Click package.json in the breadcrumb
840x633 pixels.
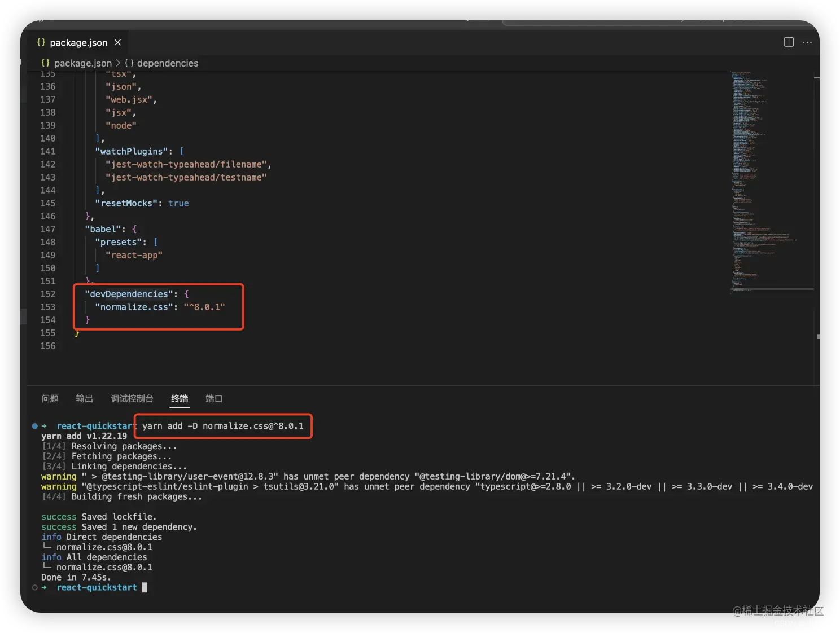click(82, 63)
